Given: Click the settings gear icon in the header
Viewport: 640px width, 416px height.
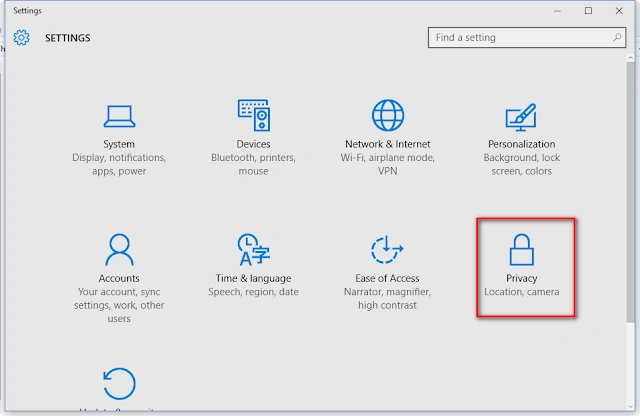Looking at the screenshot, I should [x=21, y=38].
